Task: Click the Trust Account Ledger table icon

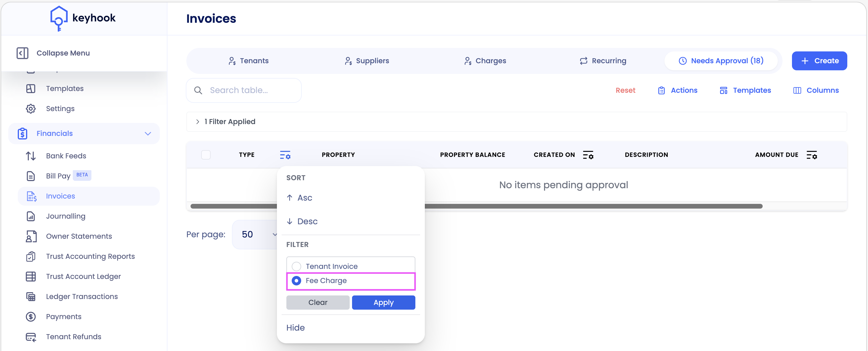Action: tap(31, 277)
